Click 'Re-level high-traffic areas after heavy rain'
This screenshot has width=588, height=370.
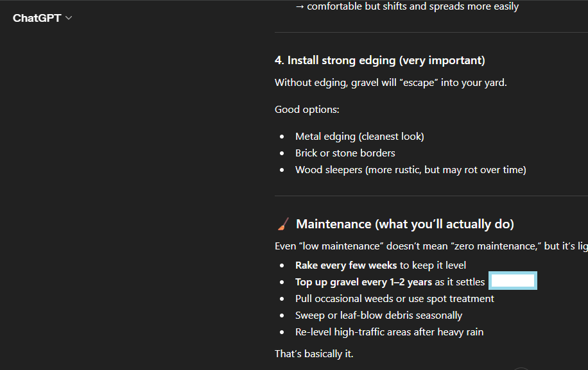point(389,332)
